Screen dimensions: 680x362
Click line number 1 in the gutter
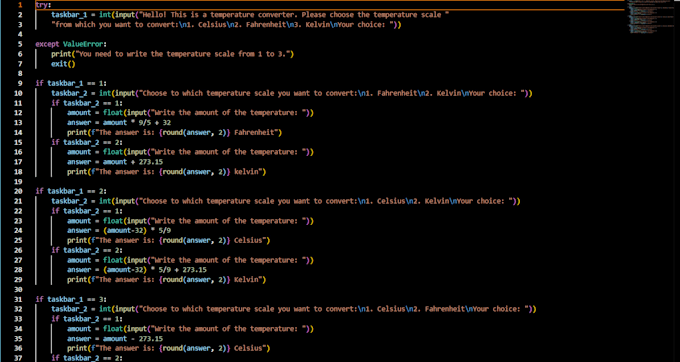coord(20,5)
